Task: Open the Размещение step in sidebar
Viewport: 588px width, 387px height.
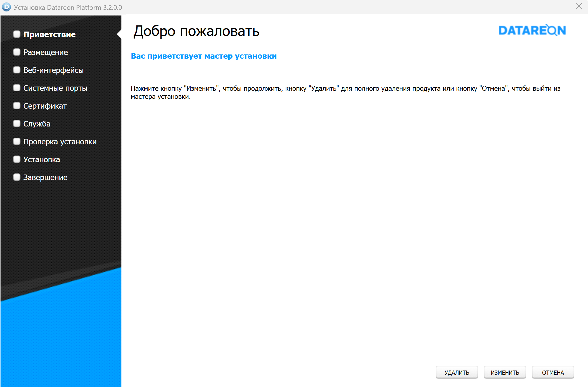Action: (46, 52)
